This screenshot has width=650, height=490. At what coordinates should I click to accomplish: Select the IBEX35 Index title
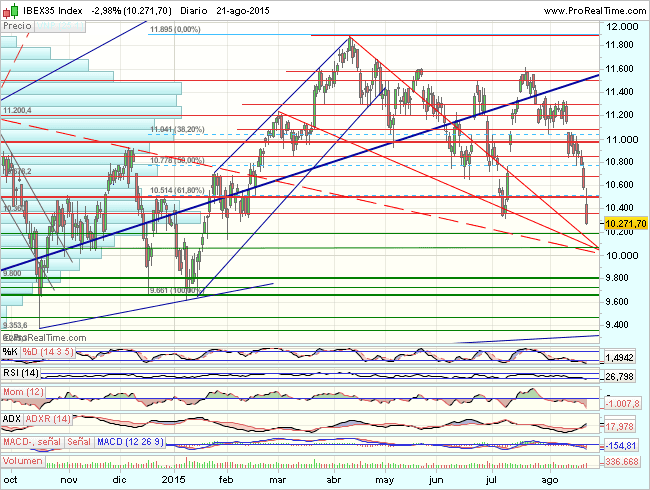pos(52,10)
